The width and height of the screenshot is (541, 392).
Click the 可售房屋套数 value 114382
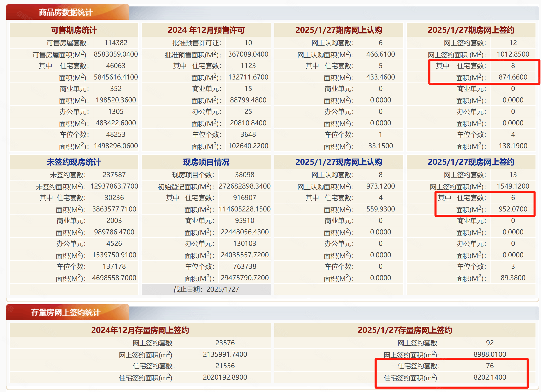116,43
